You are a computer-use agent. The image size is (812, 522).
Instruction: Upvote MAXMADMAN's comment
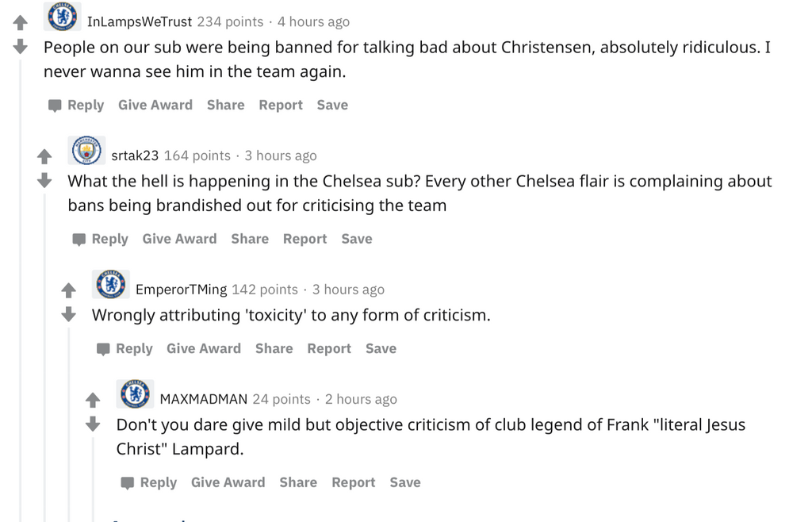tap(93, 401)
